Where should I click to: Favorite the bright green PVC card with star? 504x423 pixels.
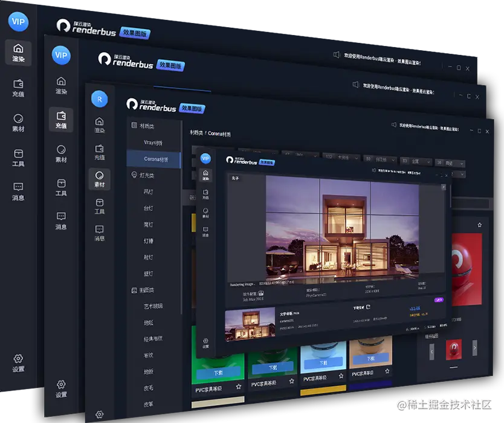click(239, 387)
